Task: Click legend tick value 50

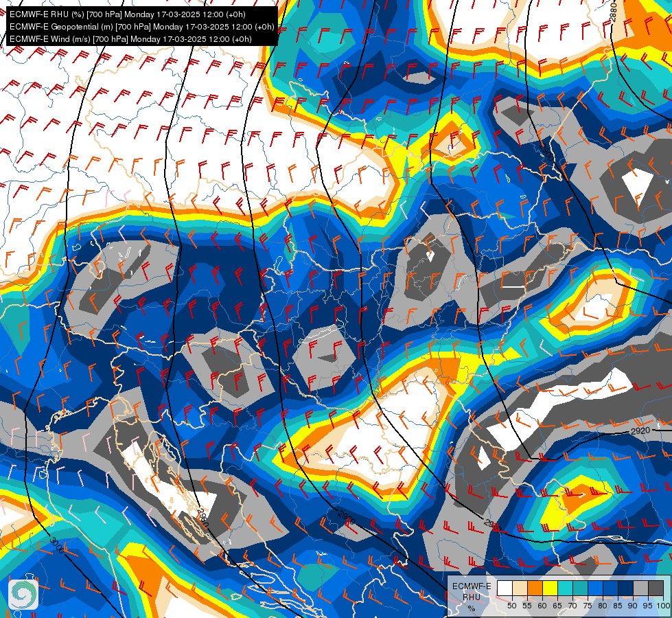Action: 511,606
